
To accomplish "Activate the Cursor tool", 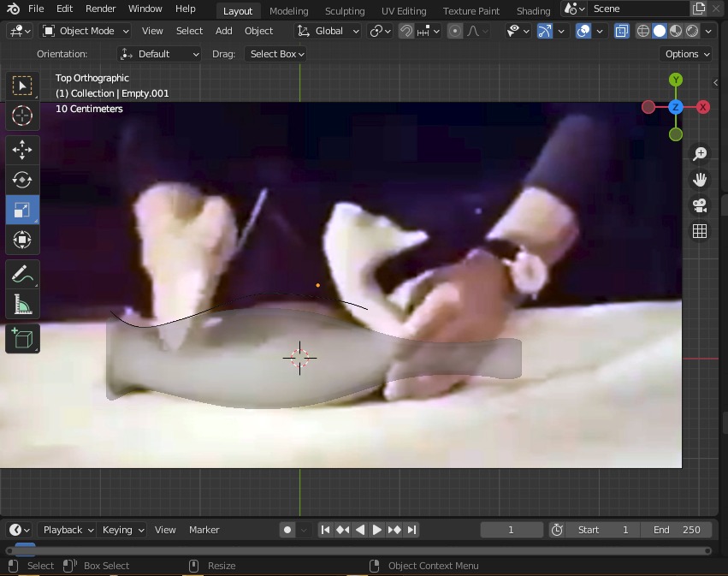I will point(22,116).
